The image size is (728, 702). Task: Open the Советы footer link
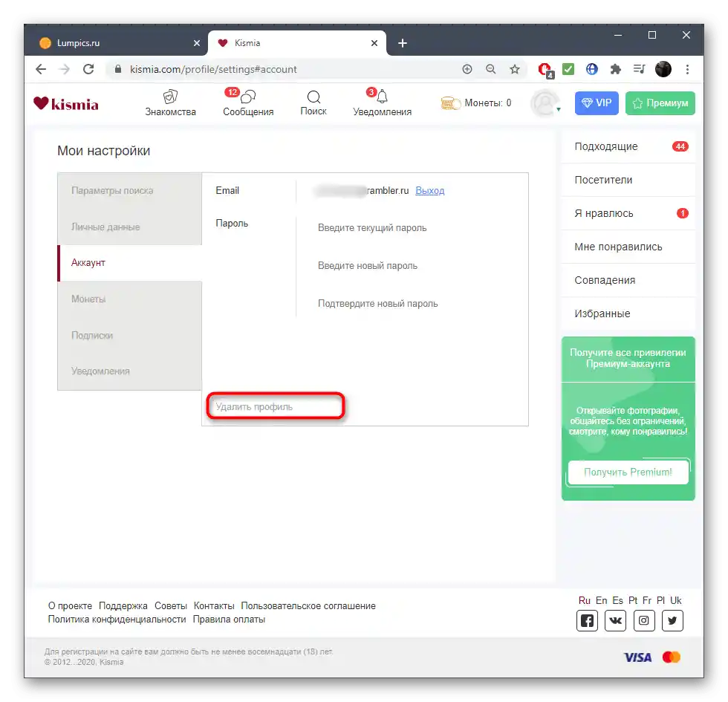point(170,606)
